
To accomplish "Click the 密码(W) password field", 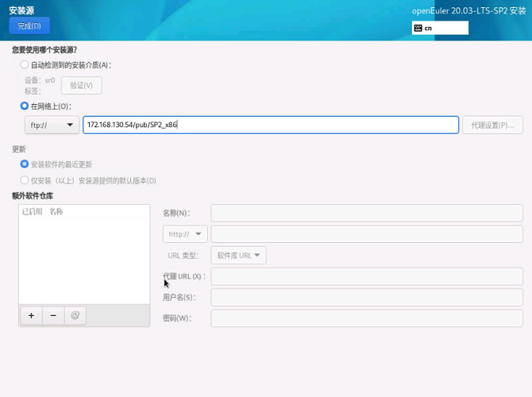I will tap(366, 318).
